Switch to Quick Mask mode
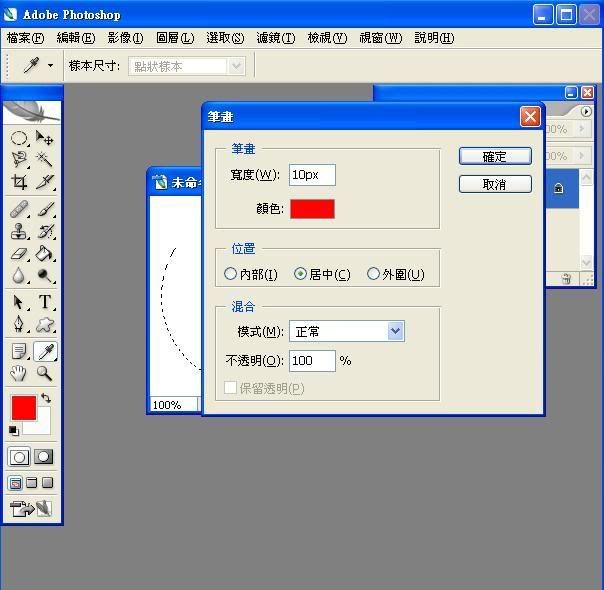The width and height of the screenshot is (604, 590). pos(44,457)
